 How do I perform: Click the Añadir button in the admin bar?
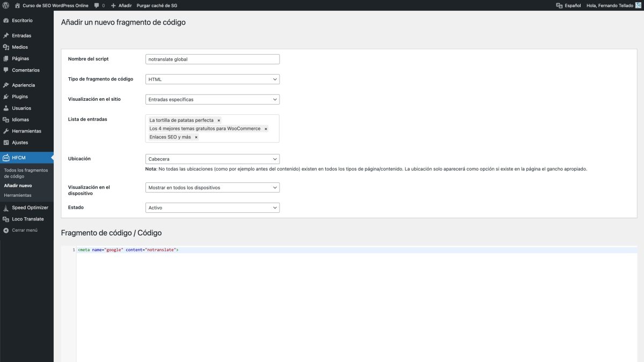click(121, 5)
